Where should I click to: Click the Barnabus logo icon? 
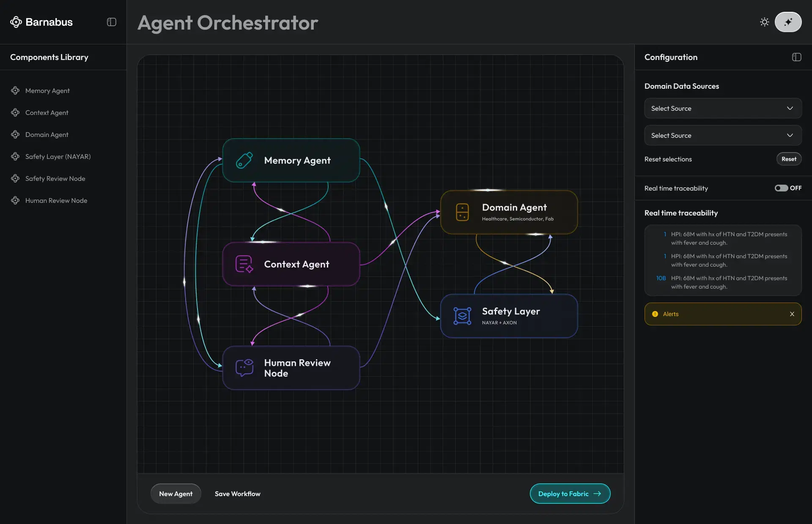coord(16,22)
